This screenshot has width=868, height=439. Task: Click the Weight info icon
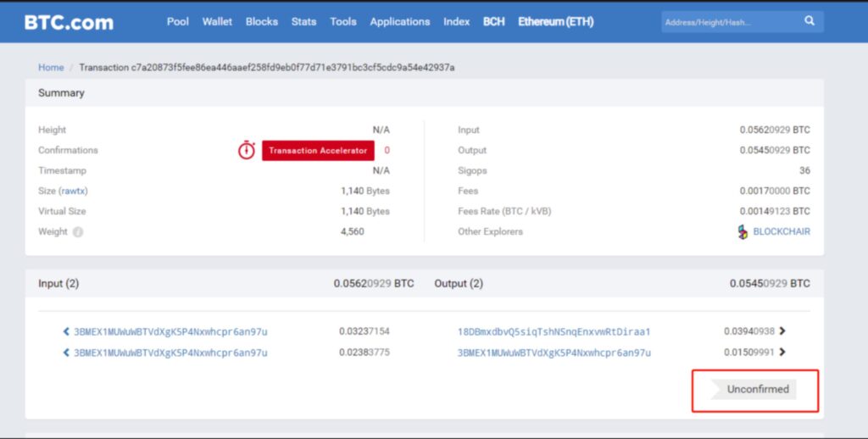pyautogui.click(x=78, y=232)
